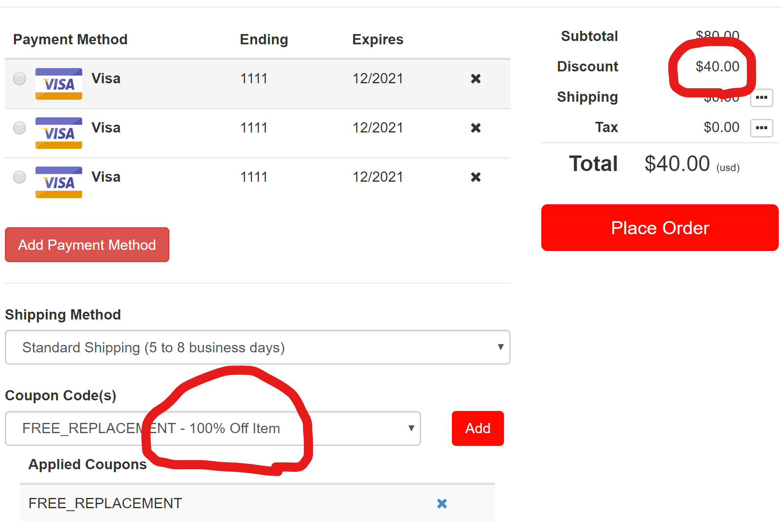Click the third Visa card logo
Image resolution: width=782 pixels, height=532 pixels.
pos(59,182)
